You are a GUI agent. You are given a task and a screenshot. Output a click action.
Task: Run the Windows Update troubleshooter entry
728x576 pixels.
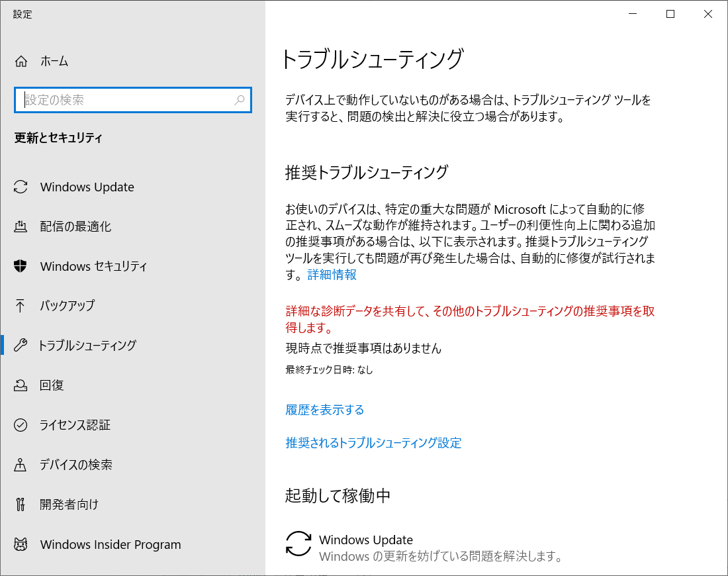coord(367,540)
